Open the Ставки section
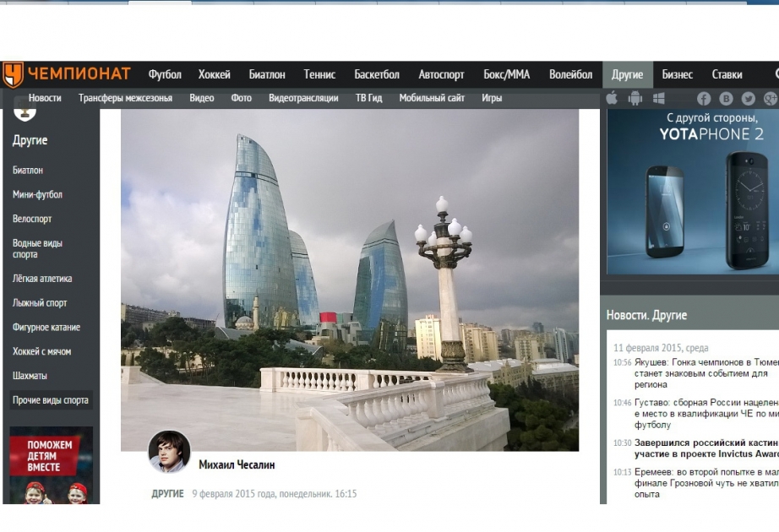 coord(727,74)
